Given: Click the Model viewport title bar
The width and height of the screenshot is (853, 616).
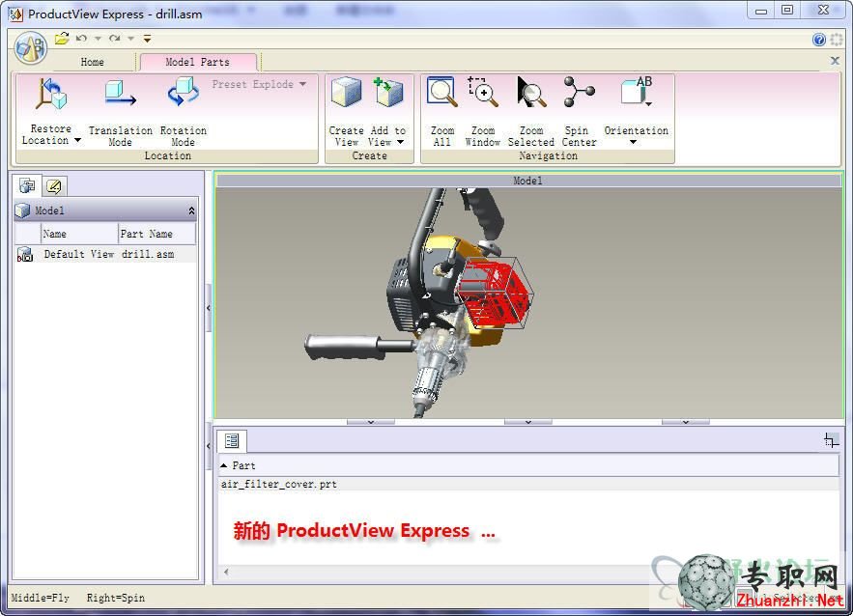Looking at the screenshot, I should [528, 181].
